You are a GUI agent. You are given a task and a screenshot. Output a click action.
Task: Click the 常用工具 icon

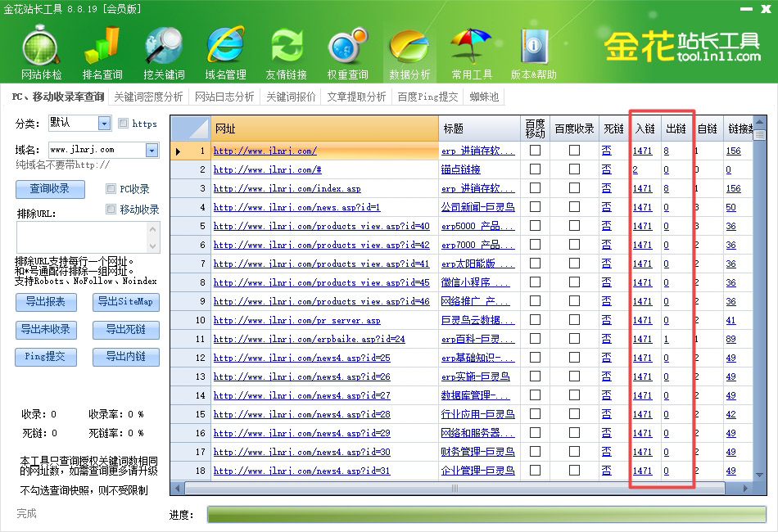pos(470,49)
